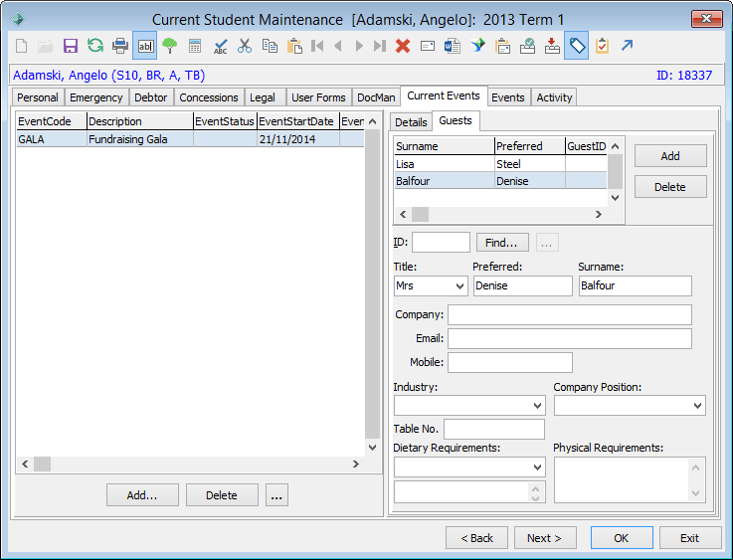Switch to the Details sub-tab
Viewport: 733px width, 560px height.
(x=411, y=122)
